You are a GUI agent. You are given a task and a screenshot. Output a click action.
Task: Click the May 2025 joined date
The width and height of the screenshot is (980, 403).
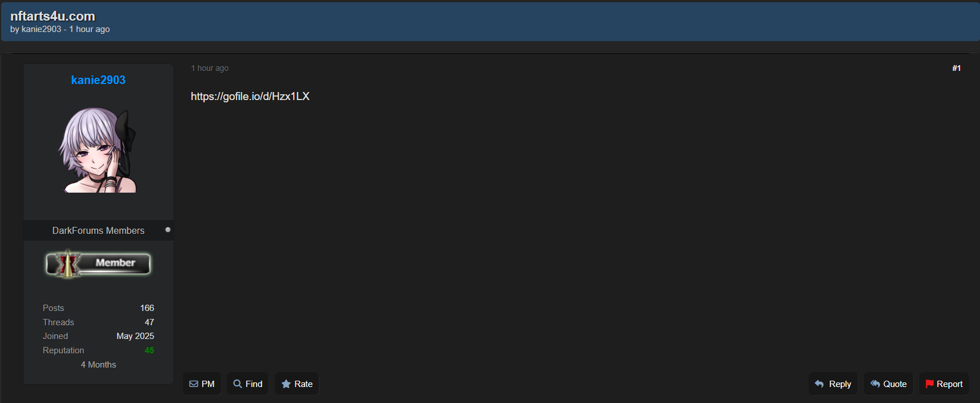pos(135,336)
